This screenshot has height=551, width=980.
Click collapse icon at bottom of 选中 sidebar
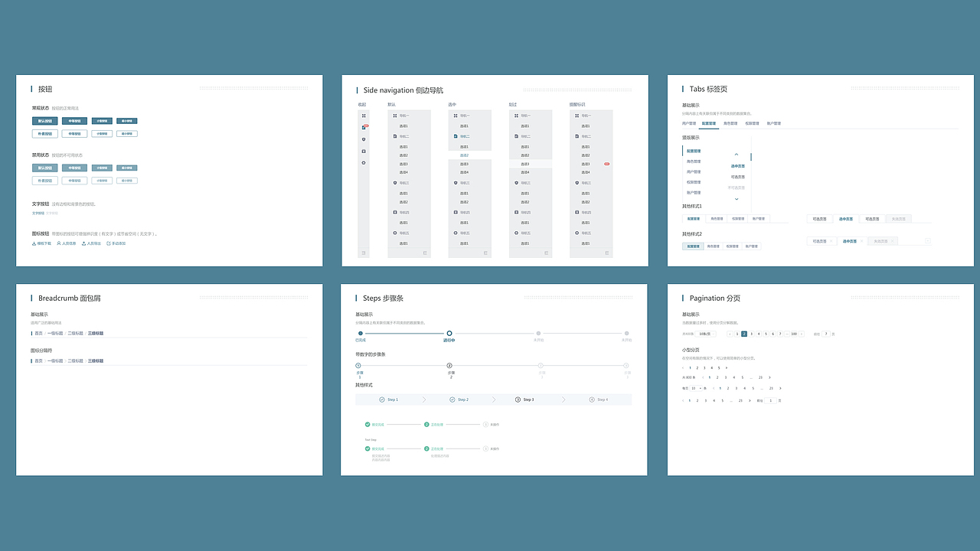coord(485,253)
